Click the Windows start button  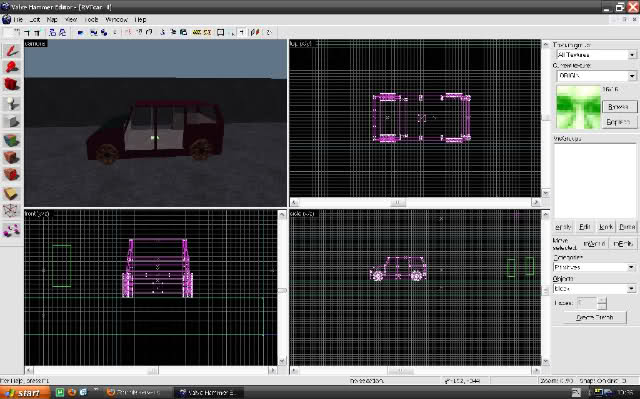[x=25, y=392]
